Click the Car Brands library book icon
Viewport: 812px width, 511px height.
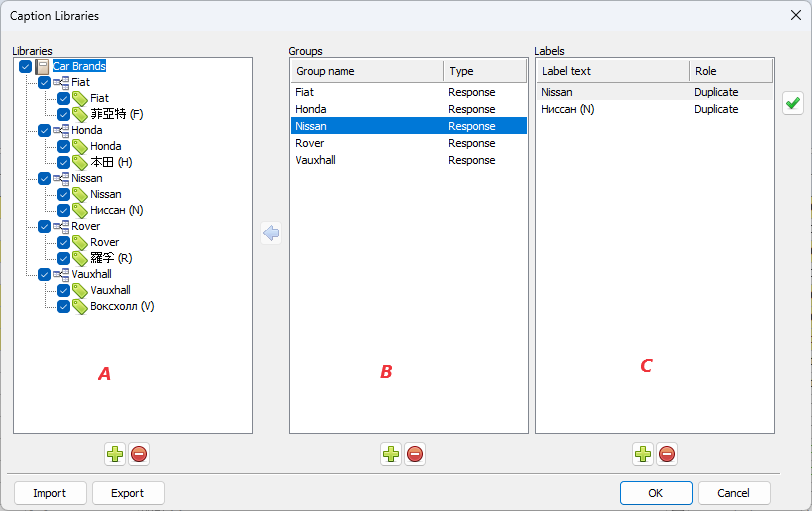[42, 66]
